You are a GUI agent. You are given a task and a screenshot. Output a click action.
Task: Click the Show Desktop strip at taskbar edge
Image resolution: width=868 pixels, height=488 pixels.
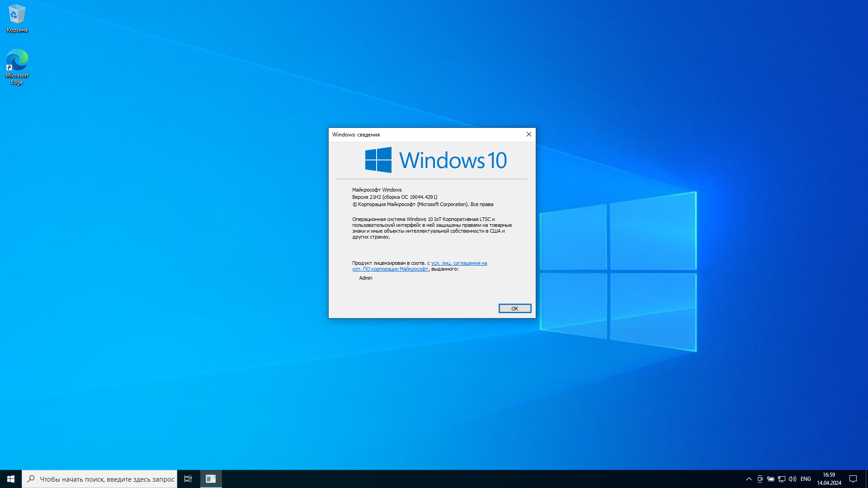(x=866, y=479)
